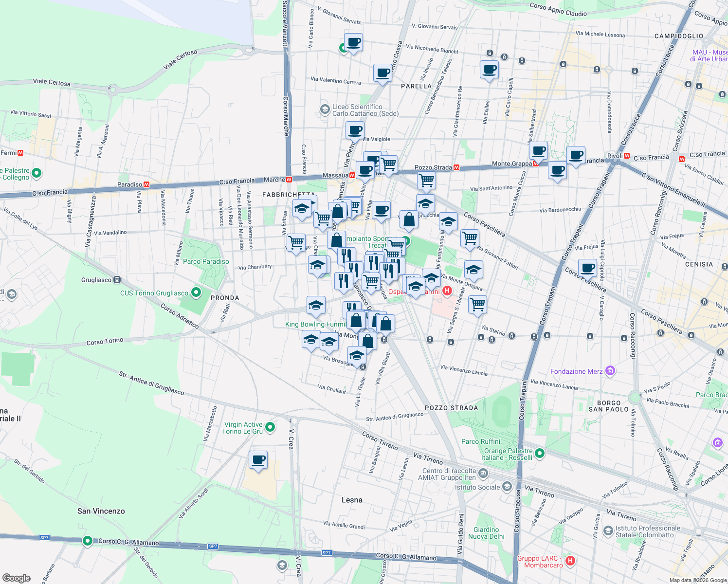Click the Fondazione Merz museum icon
This screenshot has width=728, height=584.
[610, 371]
